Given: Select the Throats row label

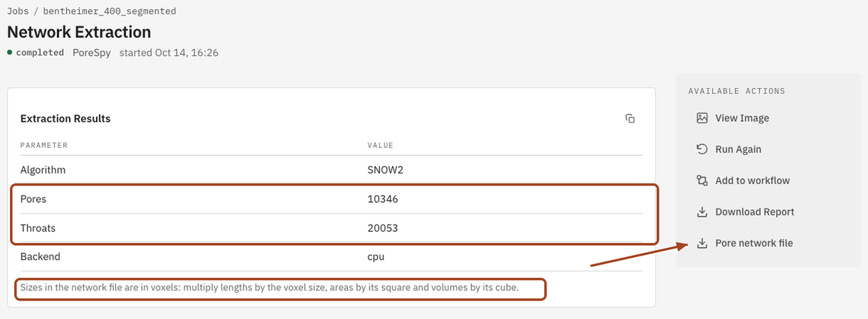Looking at the screenshot, I should 38,228.
